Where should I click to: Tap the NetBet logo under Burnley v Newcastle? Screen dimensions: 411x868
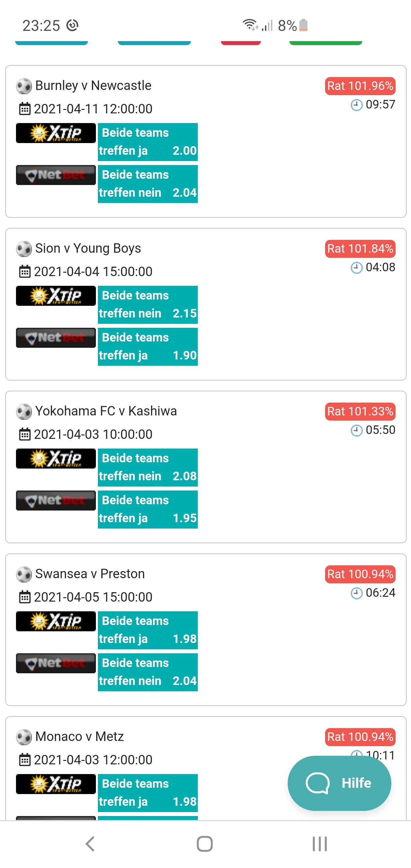[56, 175]
